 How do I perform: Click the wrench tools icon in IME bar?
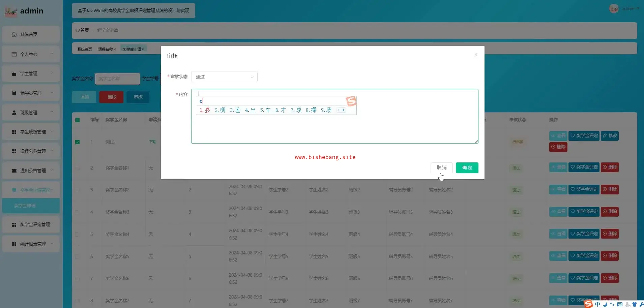click(x=641, y=304)
